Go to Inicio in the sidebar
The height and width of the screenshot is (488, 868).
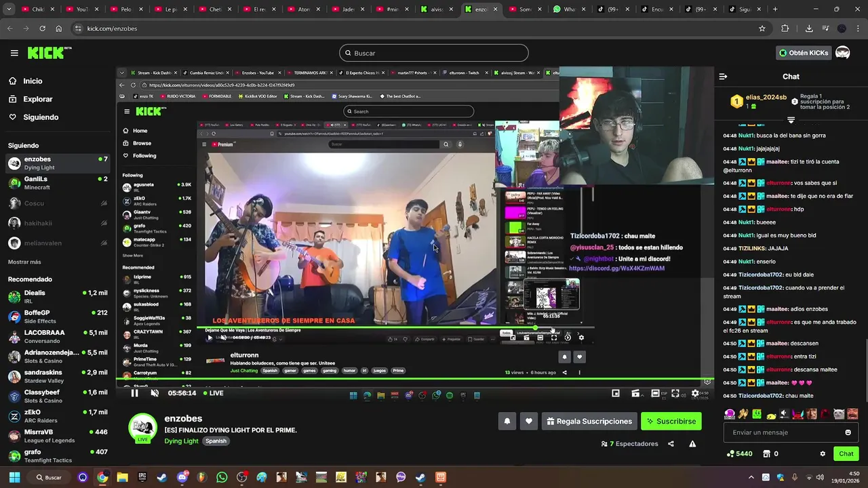(x=33, y=81)
